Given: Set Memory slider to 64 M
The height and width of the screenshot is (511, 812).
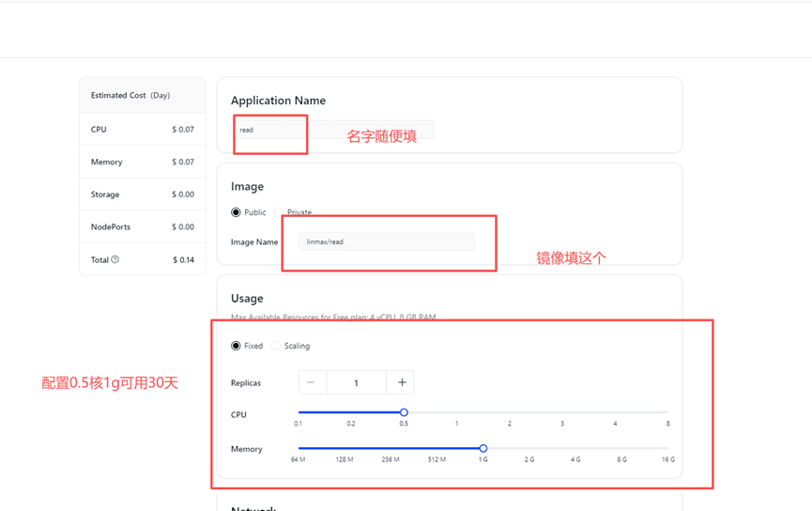Looking at the screenshot, I should click(299, 448).
